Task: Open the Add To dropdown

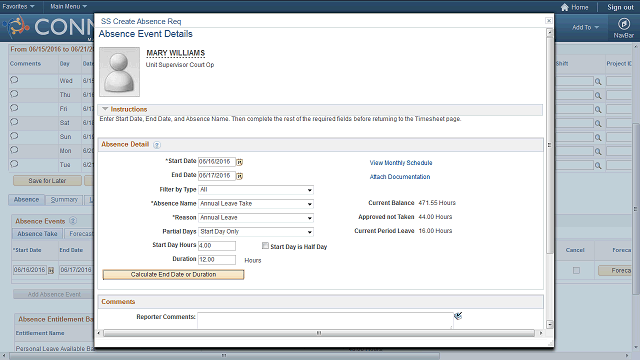Action: click(585, 27)
